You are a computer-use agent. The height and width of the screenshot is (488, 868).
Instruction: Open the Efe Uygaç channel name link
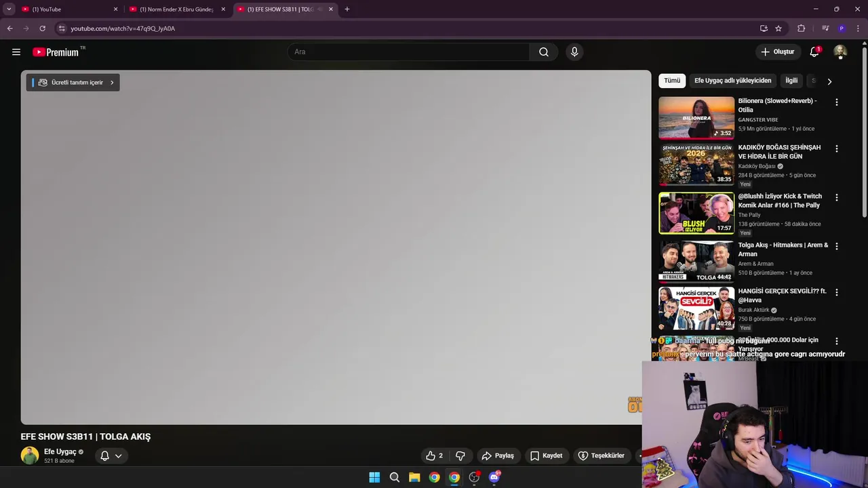[60, 452]
